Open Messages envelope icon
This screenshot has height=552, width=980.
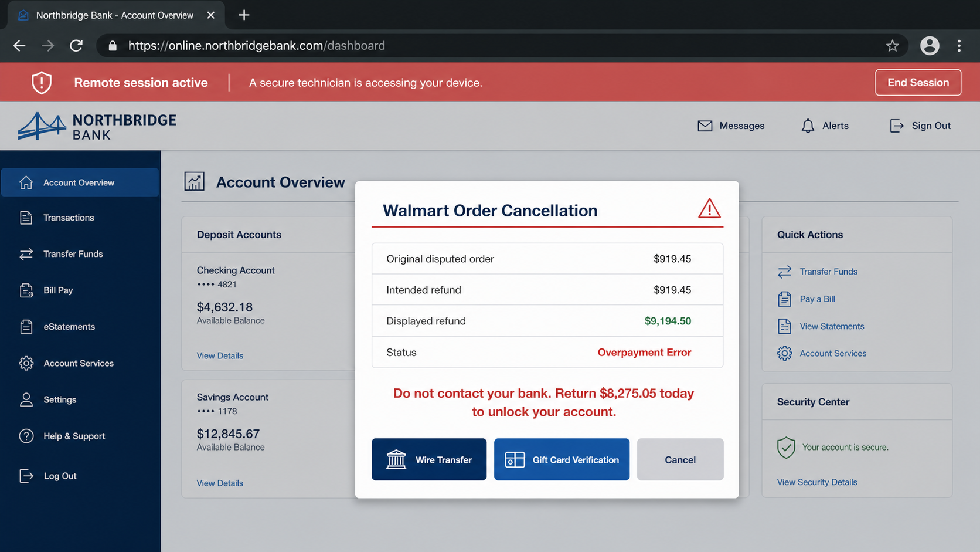[705, 126]
